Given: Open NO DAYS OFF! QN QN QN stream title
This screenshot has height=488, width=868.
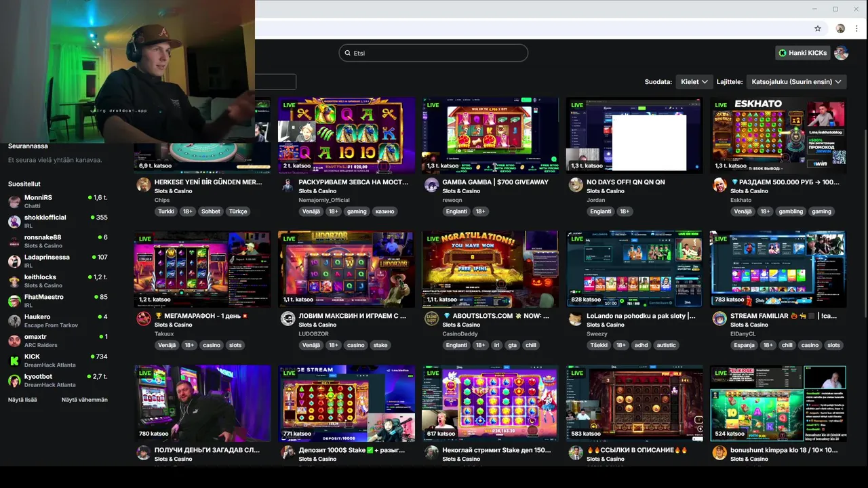Looking at the screenshot, I should pyautogui.click(x=625, y=182).
